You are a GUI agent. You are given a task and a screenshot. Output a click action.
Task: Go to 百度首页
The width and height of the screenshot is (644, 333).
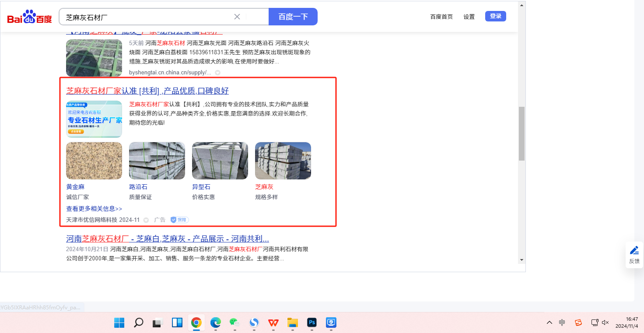tap(441, 17)
